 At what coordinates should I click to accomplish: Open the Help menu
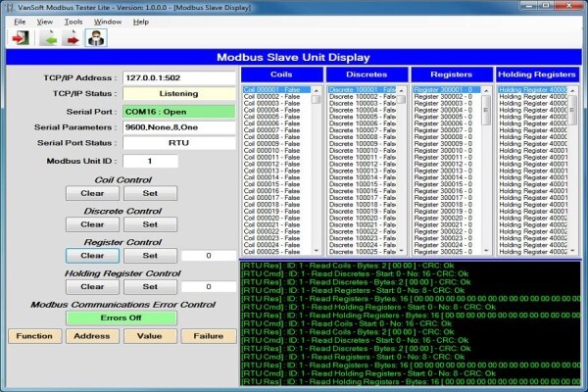(141, 22)
